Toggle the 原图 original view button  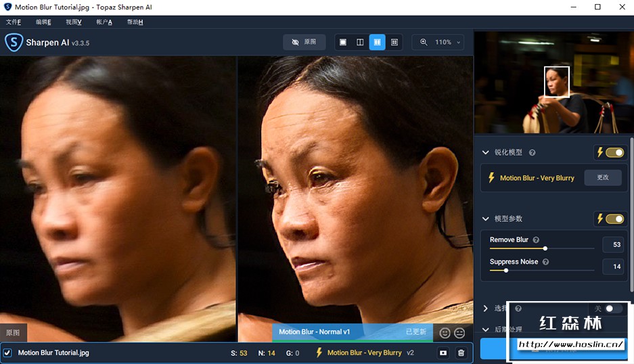click(304, 42)
